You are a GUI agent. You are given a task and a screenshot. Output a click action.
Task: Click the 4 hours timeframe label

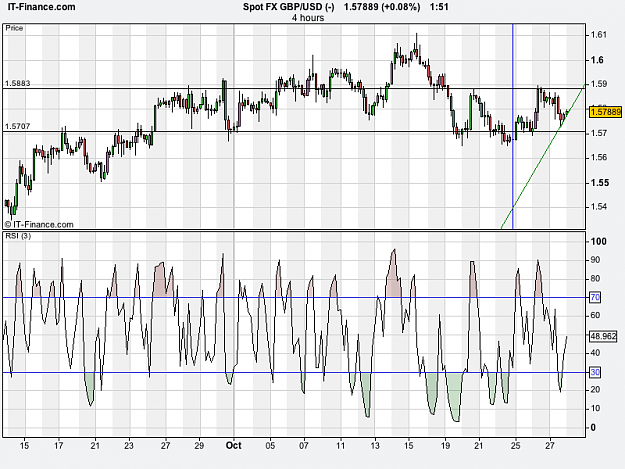pos(308,18)
